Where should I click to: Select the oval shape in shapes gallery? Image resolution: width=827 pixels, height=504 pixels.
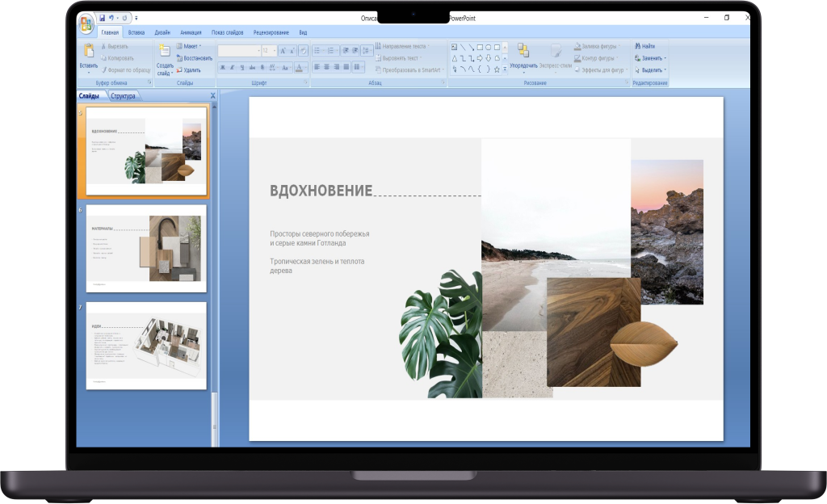point(489,47)
